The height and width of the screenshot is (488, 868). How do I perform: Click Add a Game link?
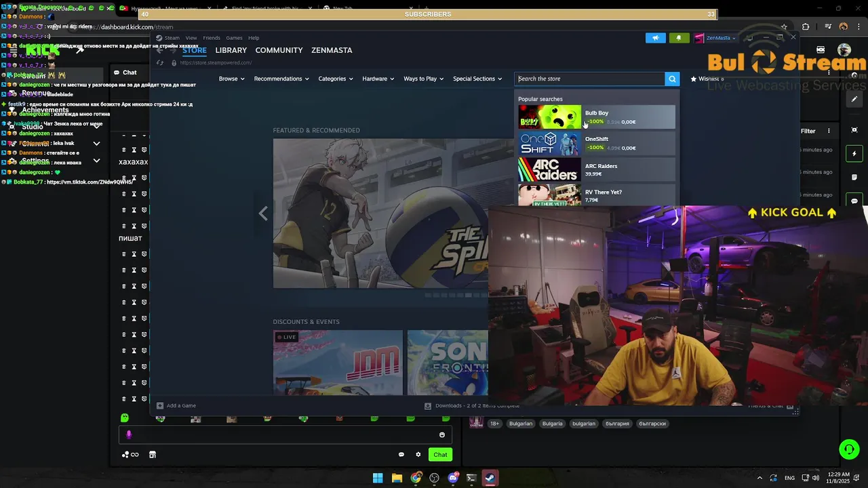pyautogui.click(x=181, y=405)
